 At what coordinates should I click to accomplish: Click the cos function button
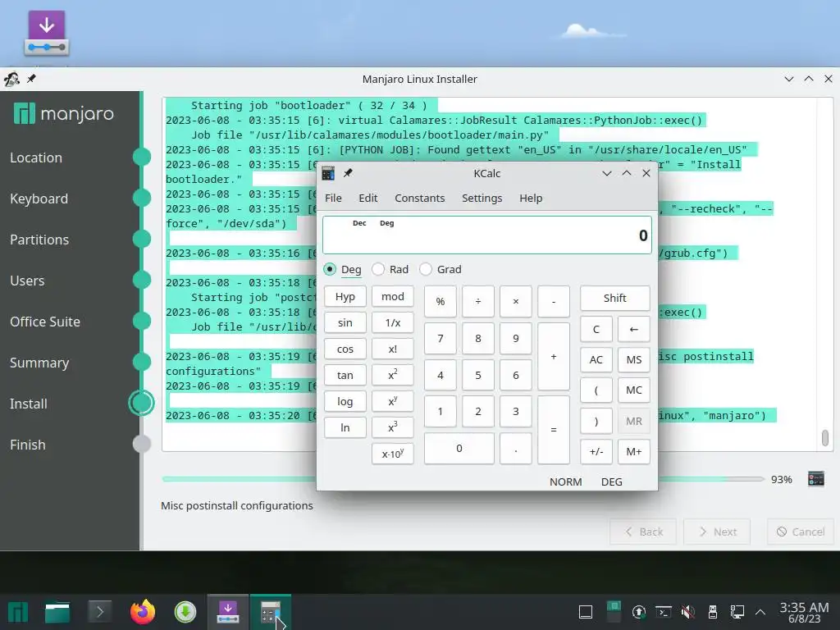coord(345,349)
